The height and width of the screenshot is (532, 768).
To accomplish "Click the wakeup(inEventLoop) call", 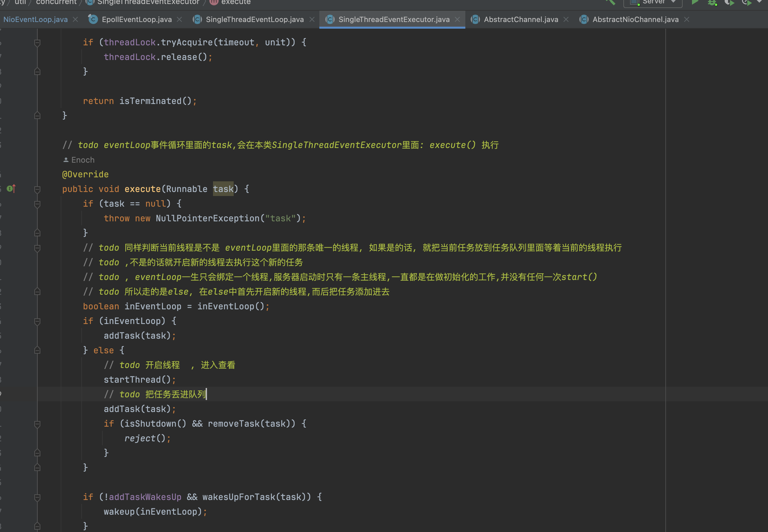I will 153,512.
